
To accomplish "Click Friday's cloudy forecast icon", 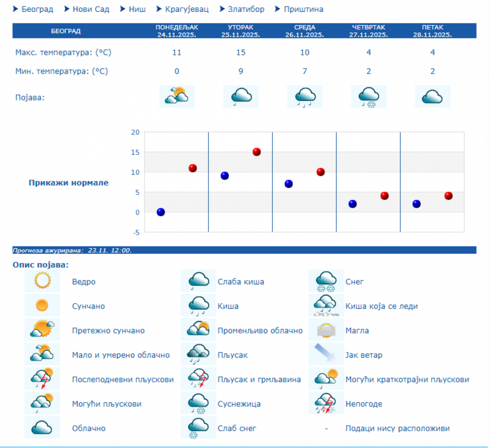I will tap(432, 97).
